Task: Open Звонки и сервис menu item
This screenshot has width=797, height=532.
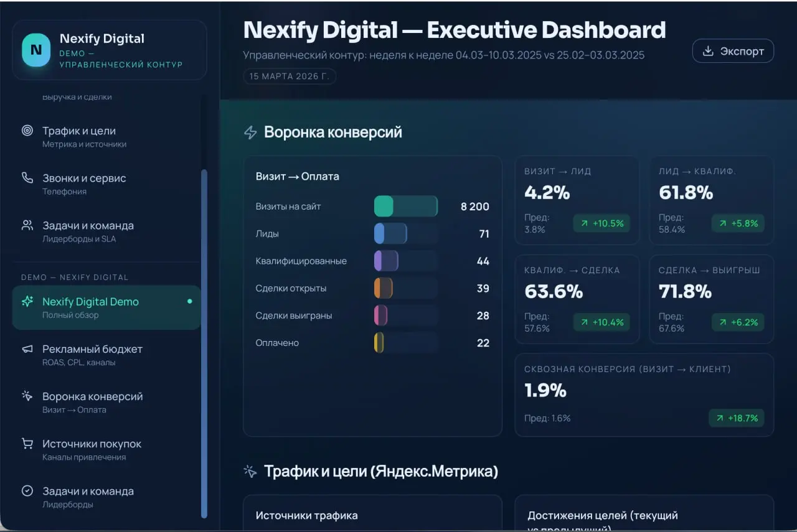Action: [x=106, y=184]
